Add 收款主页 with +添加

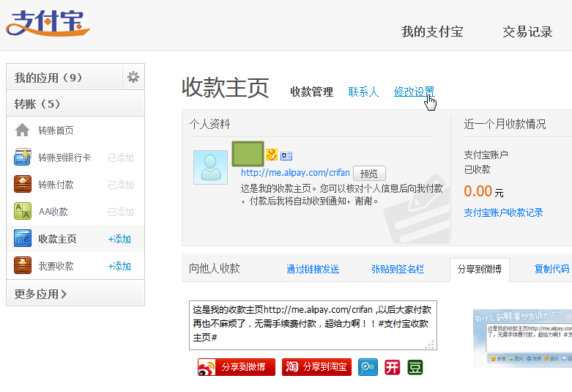(x=119, y=239)
